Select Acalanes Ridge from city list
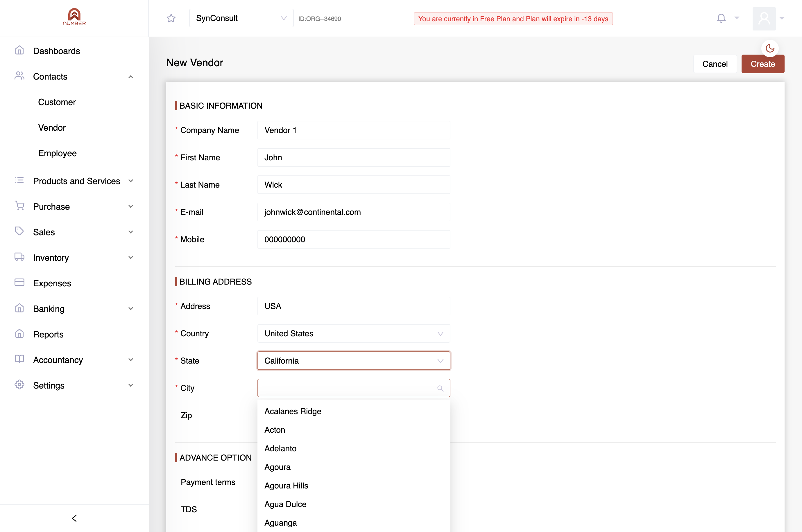Image resolution: width=802 pixels, height=532 pixels. (x=354, y=411)
